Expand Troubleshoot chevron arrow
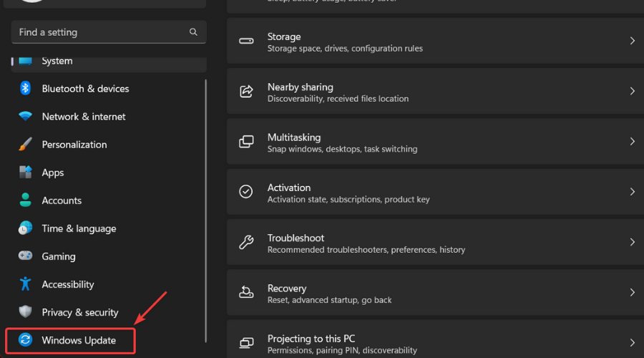This screenshot has height=358, width=644. [633, 242]
